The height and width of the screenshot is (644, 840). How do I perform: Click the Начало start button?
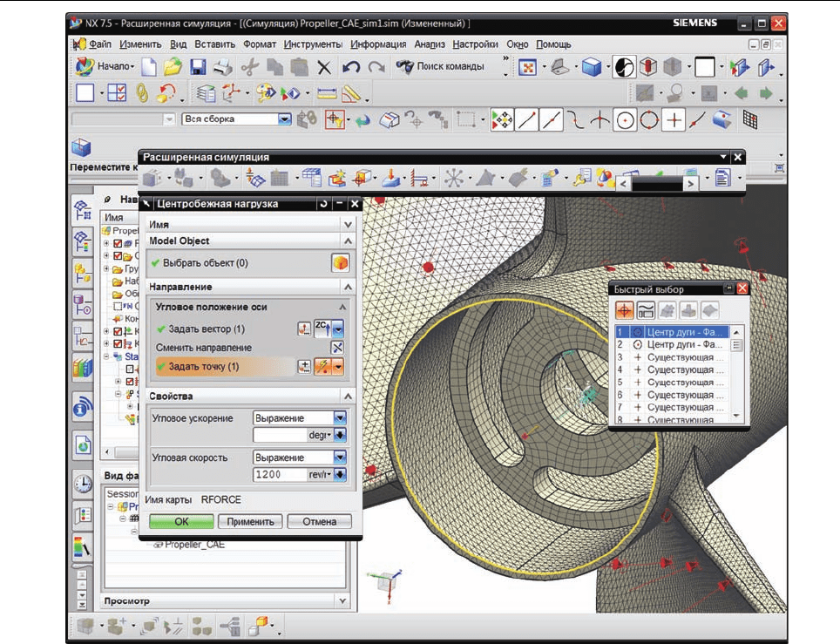point(105,66)
